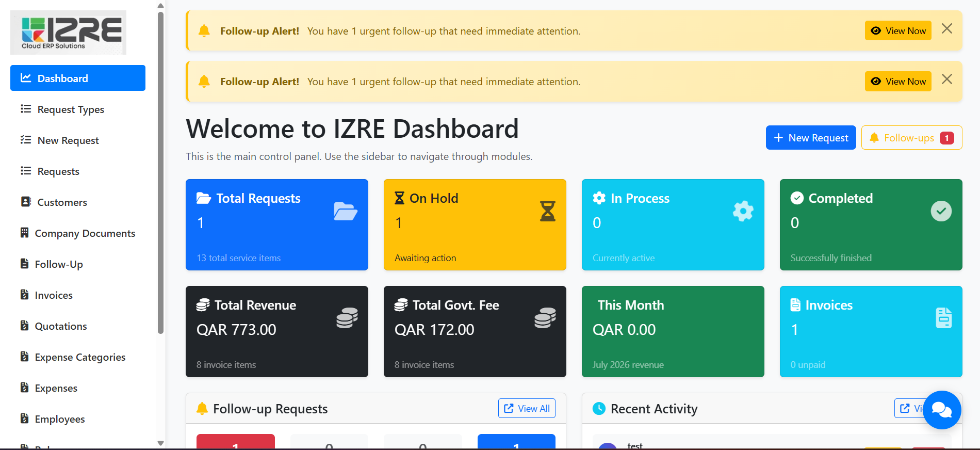980x450 pixels.
Task: Click 'QAR 773.00' total revenue value
Action: click(x=236, y=329)
